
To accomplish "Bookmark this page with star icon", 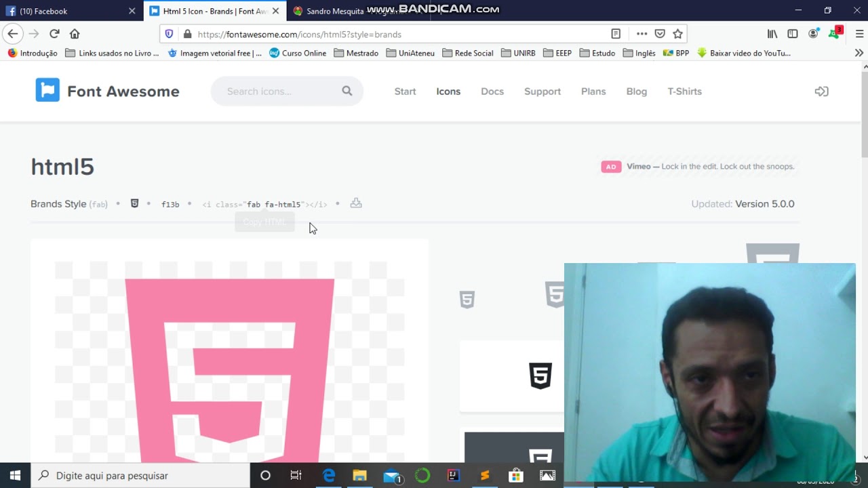I will pyautogui.click(x=677, y=34).
